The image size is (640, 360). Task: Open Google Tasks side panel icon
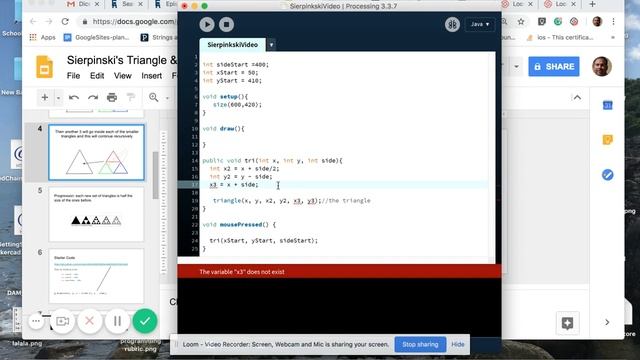(607, 175)
